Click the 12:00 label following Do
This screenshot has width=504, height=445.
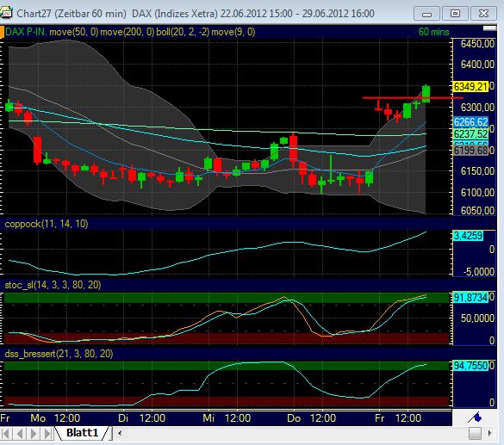323,418
